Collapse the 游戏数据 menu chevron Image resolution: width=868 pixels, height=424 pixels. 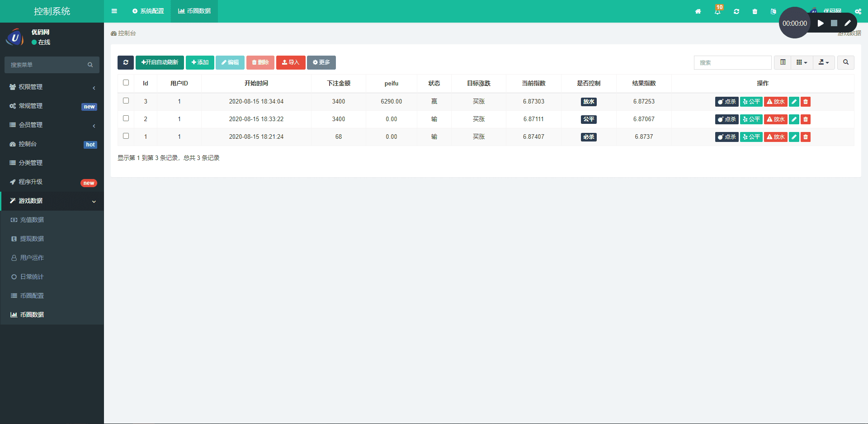pyautogui.click(x=94, y=201)
